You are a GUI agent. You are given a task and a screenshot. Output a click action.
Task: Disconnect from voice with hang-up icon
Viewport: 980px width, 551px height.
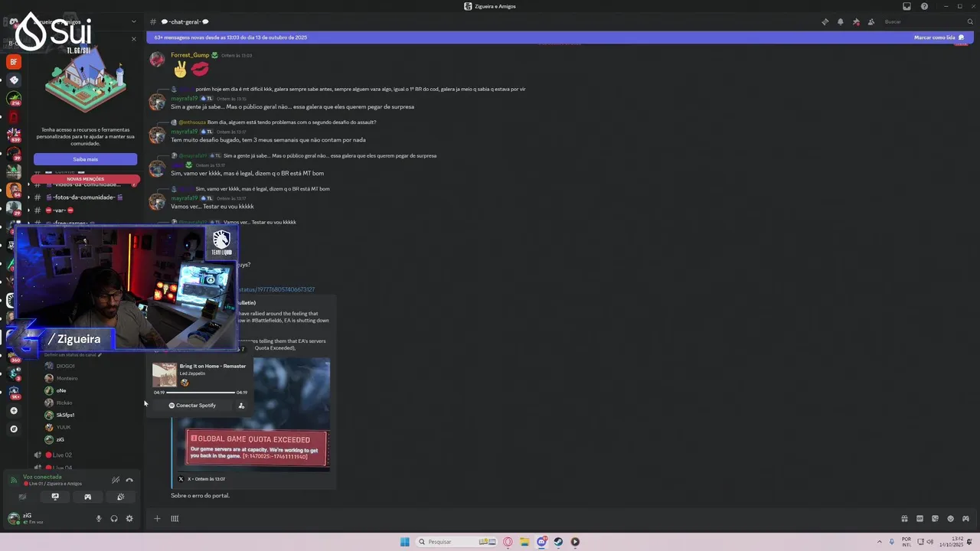[129, 480]
